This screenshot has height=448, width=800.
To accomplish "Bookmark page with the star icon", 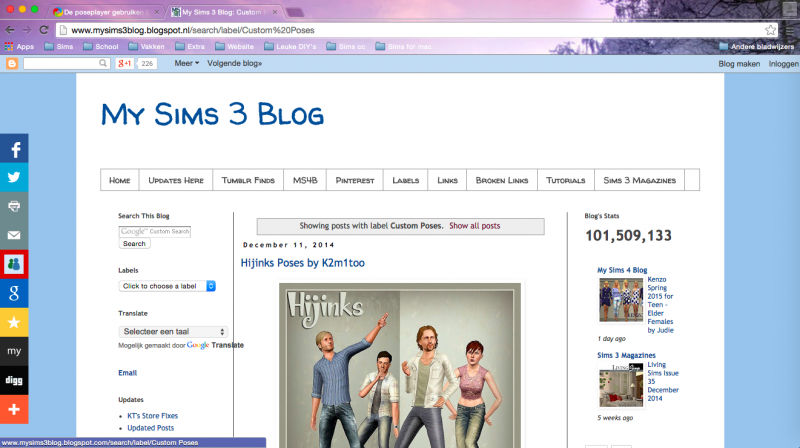I will pyautogui.click(x=770, y=30).
